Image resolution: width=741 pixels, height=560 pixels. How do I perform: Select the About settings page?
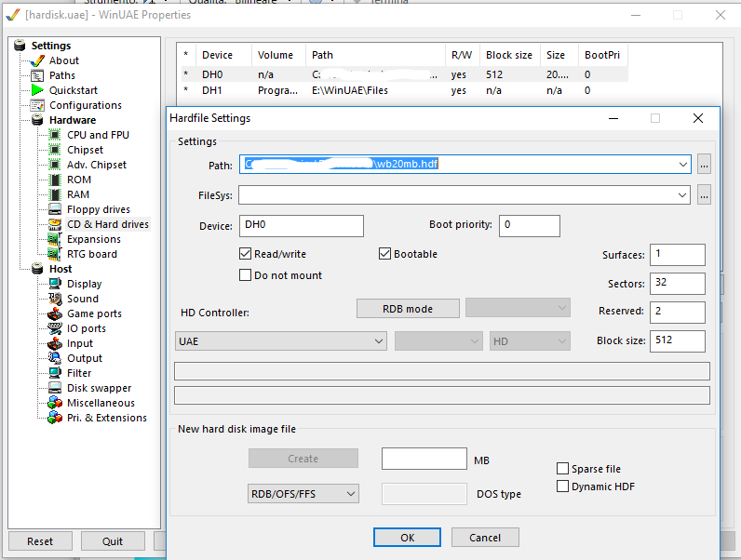[64, 60]
